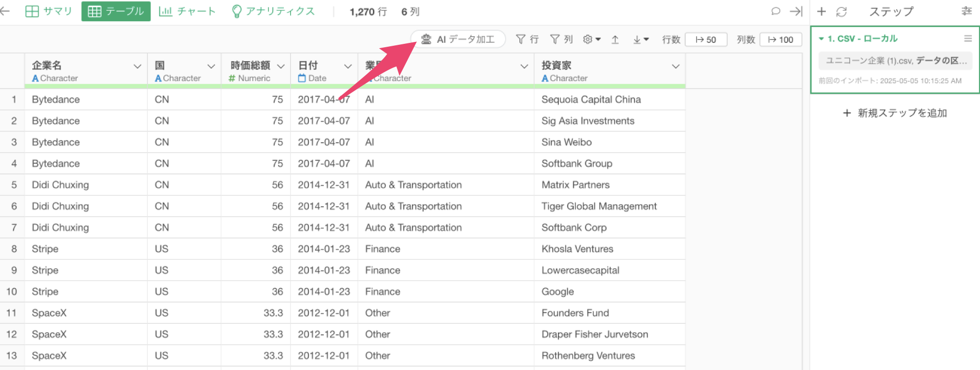This screenshot has height=370, width=980.
Task: Click the Character type icon under 国
Action: 158,78
